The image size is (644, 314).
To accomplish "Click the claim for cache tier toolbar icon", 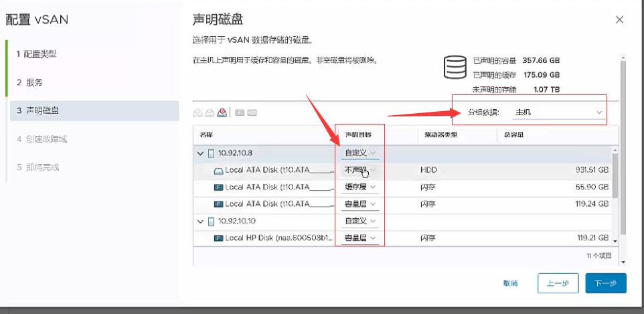I will (197, 112).
